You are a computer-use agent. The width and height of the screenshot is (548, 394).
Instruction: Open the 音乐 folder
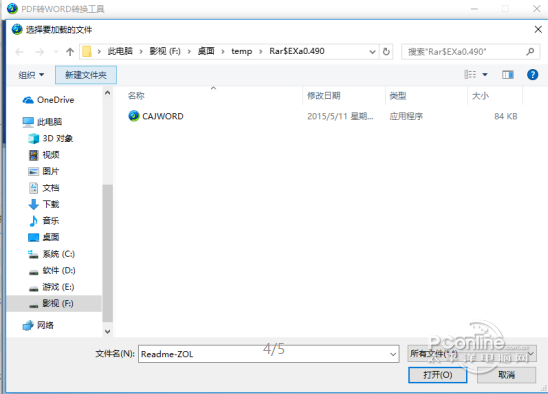tap(44, 221)
